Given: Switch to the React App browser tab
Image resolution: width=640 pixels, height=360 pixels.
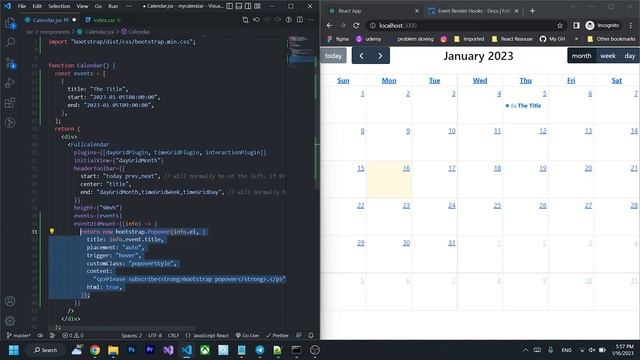Looking at the screenshot, I should tap(369, 11).
